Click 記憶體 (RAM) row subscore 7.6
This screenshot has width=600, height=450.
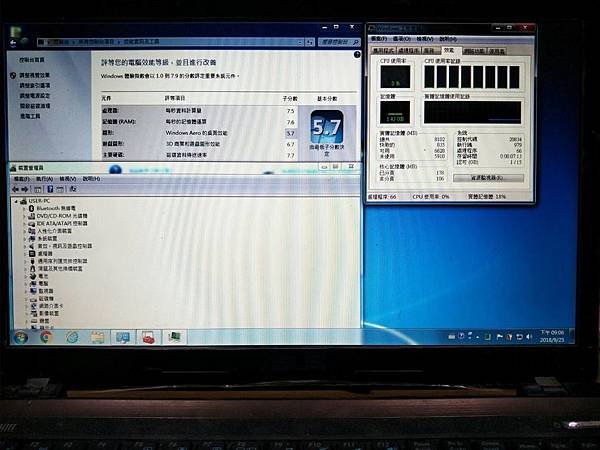click(x=290, y=122)
